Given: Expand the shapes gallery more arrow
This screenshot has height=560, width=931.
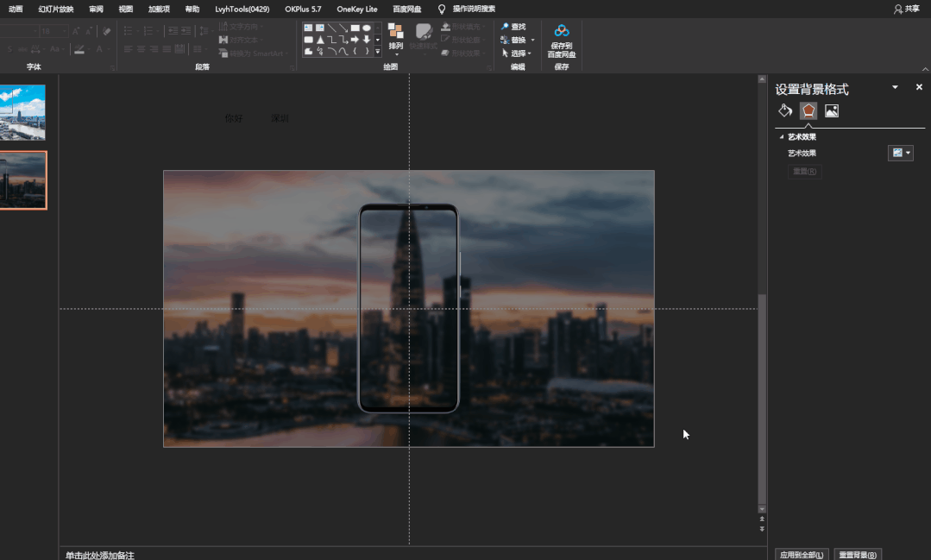Looking at the screenshot, I should coord(377,51).
